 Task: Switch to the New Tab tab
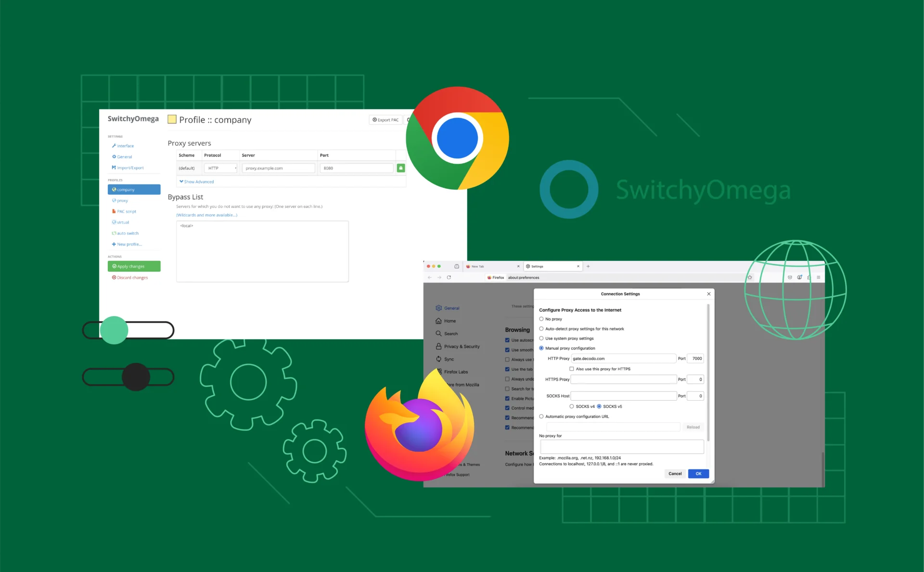click(492, 266)
